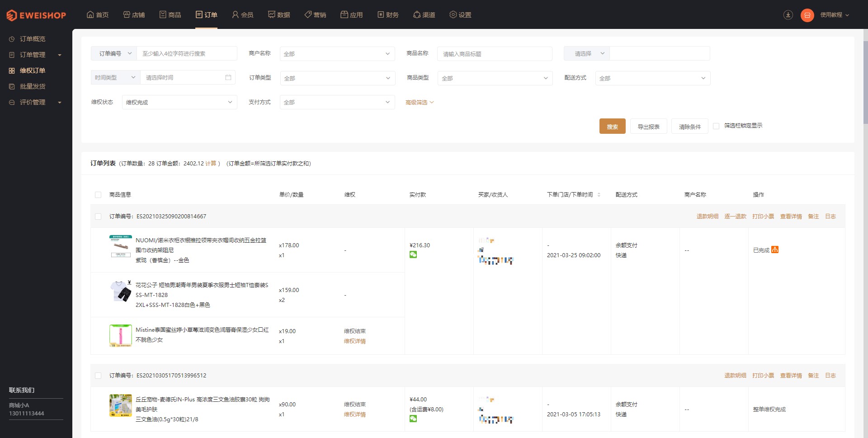
Task: Click calendar icon in time picker
Action: [228, 78]
